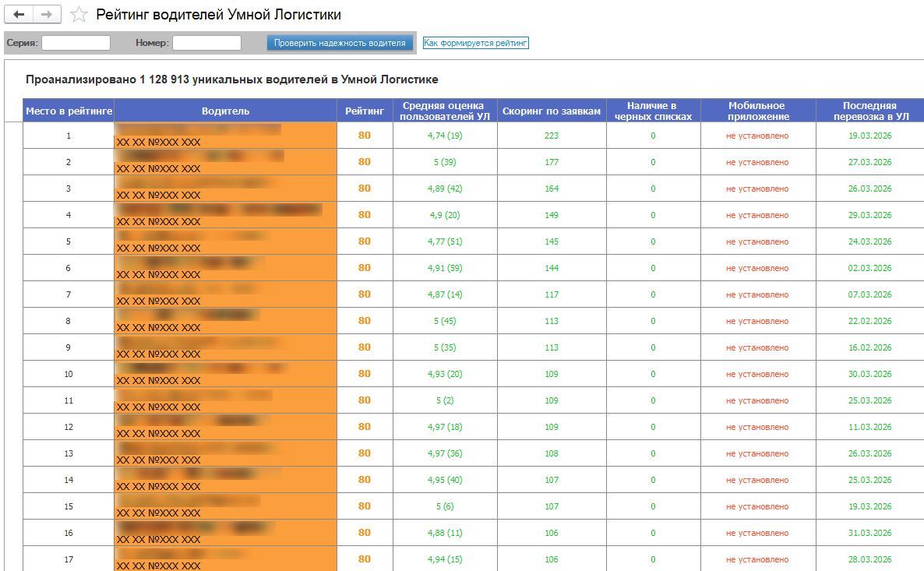Focus the Серия input field

point(76,43)
